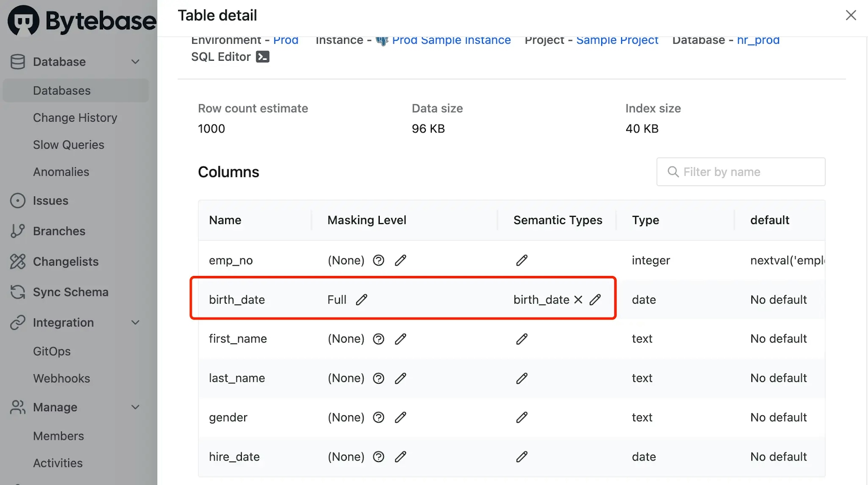868x485 pixels.
Task: Edit semantic type for gender
Action: coord(522,417)
